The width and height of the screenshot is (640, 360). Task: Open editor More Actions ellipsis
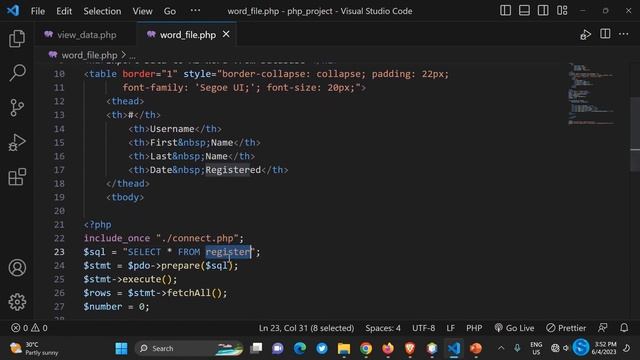click(x=624, y=34)
